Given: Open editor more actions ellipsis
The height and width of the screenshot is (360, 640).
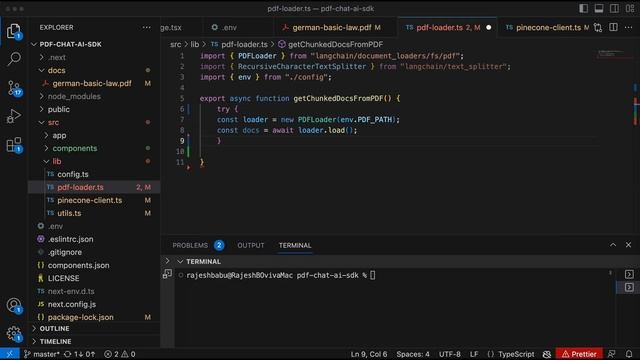Looking at the screenshot, I should tap(628, 27).
